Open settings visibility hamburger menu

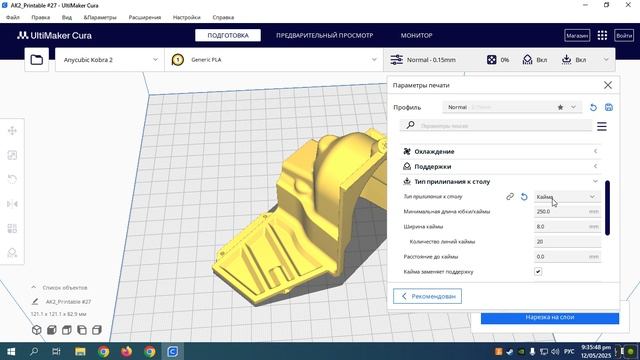[602, 126]
